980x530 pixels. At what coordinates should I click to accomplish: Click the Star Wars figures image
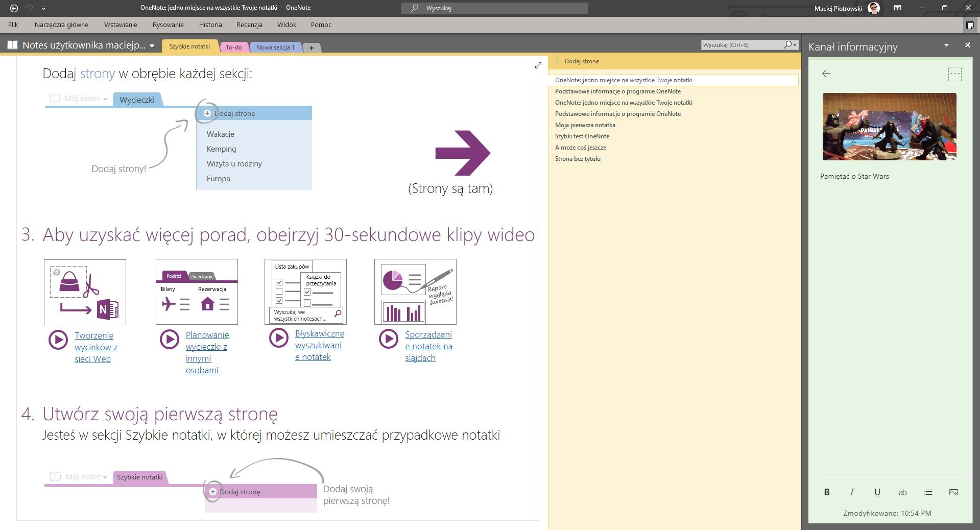[x=889, y=127]
